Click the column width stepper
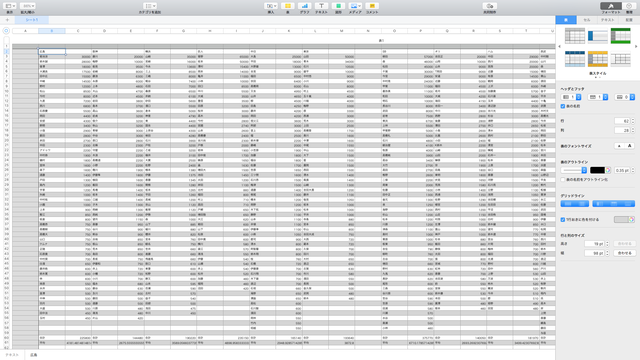 (607, 253)
